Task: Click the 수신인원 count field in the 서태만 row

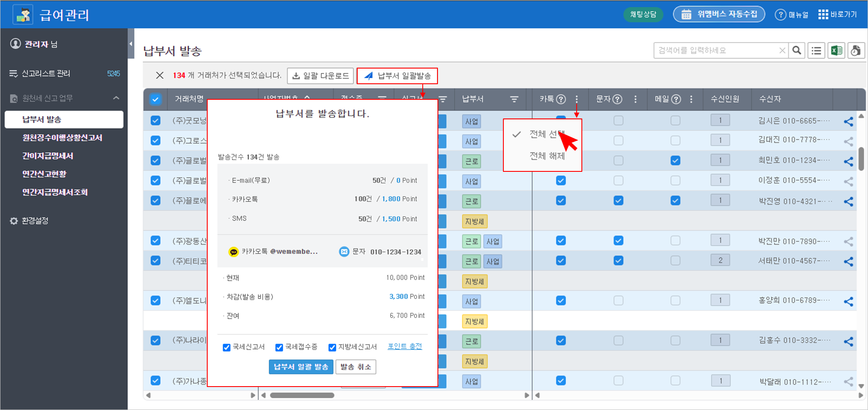Action: pos(720,260)
